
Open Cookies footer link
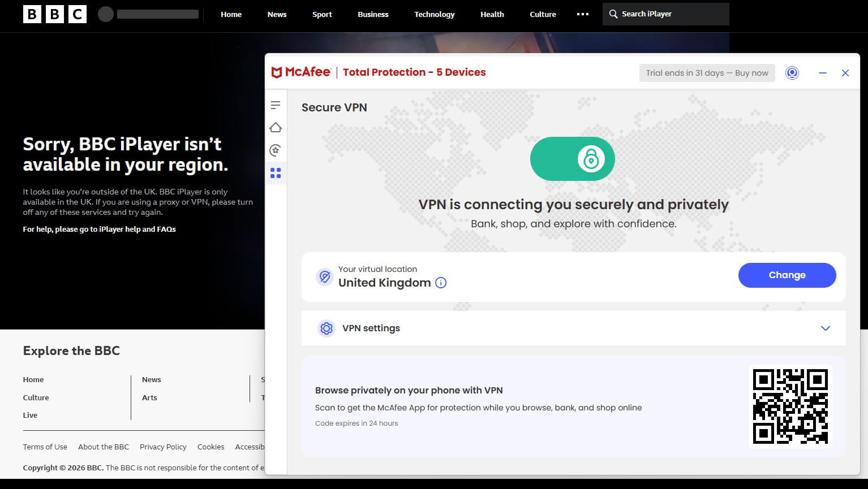click(x=211, y=447)
